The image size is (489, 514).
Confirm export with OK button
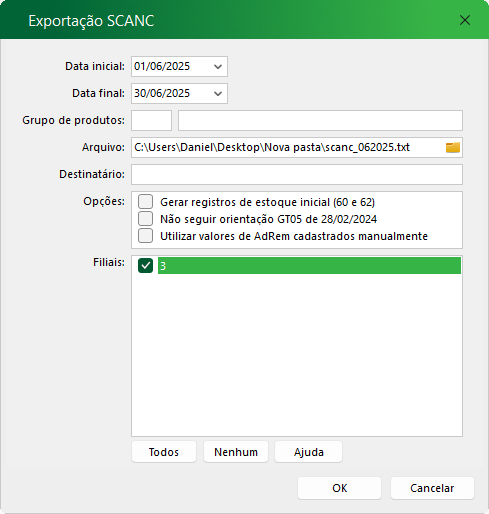coord(339,488)
